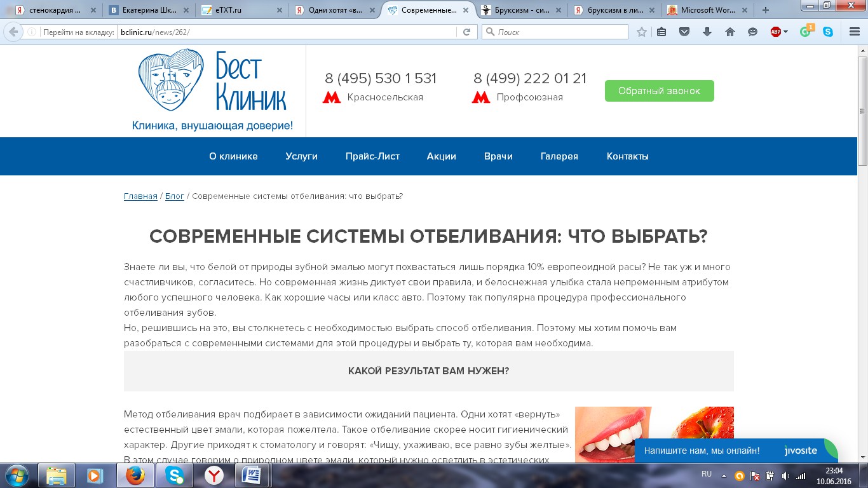The image size is (868, 488).
Task: Click the Красносельская metro icon
Action: 332,97
